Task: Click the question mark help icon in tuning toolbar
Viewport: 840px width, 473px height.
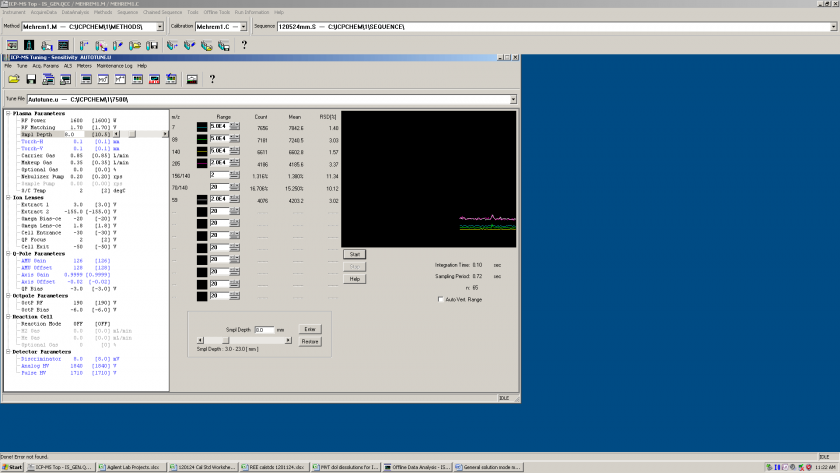Action: [212, 79]
